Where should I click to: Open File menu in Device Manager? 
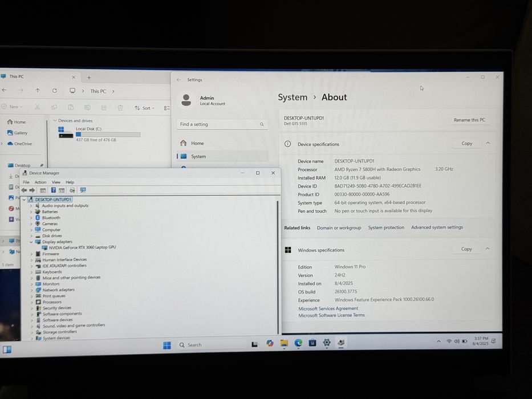click(x=26, y=182)
